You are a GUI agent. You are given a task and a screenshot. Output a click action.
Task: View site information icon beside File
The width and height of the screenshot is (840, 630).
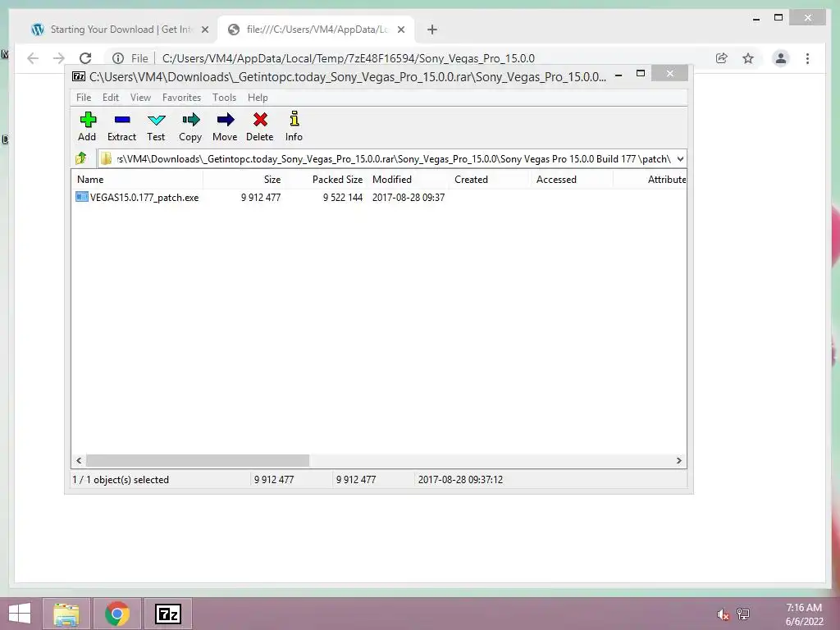tap(118, 58)
